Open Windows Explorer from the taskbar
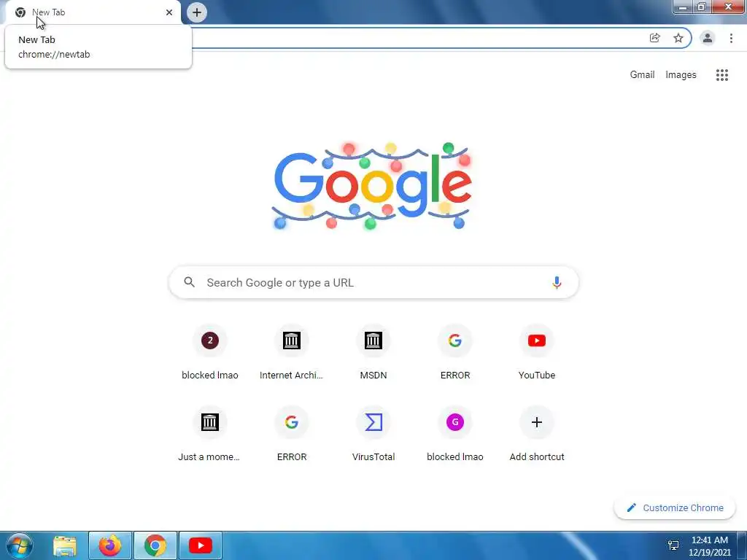The width and height of the screenshot is (747, 560). tap(65, 545)
